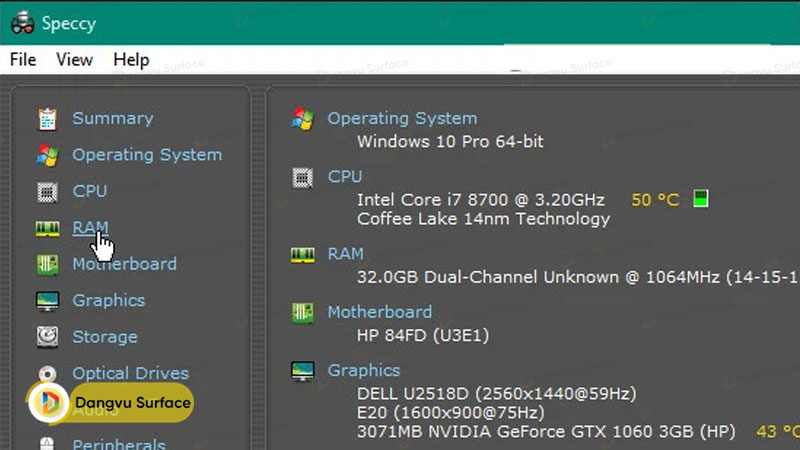Open the File menu
This screenshot has height=450, width=800.
coord(23,60)
